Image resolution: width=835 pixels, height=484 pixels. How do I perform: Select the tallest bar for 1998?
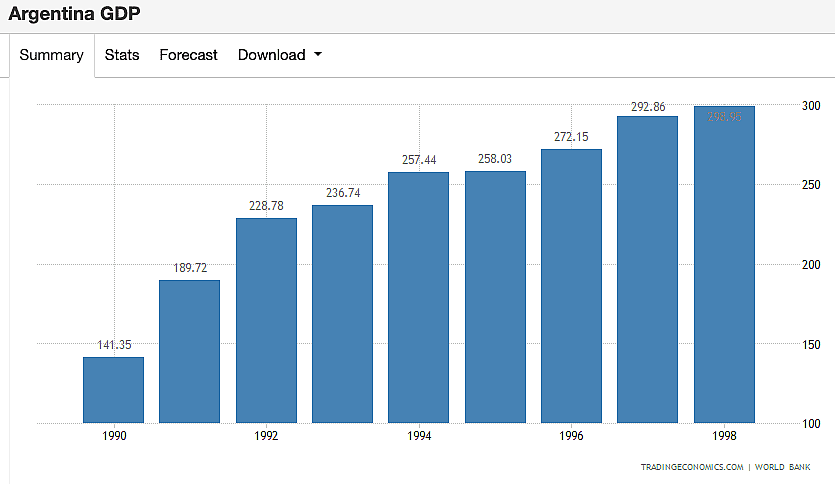[724, 265]
